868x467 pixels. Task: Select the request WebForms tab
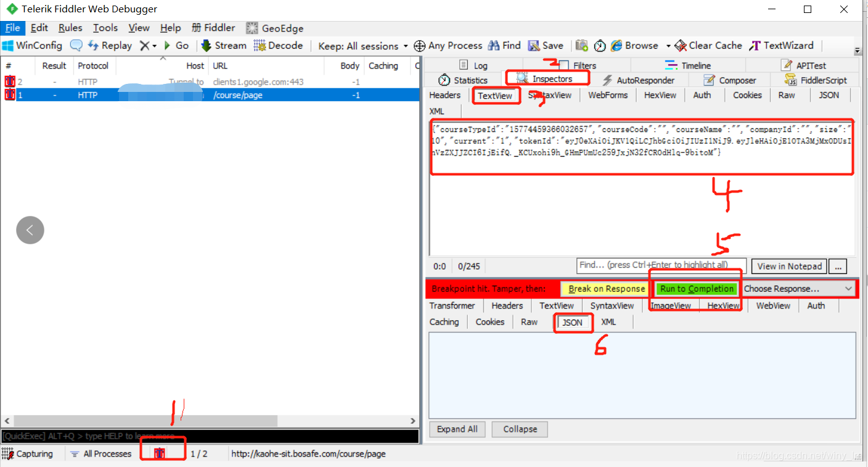tap(607, 95)
